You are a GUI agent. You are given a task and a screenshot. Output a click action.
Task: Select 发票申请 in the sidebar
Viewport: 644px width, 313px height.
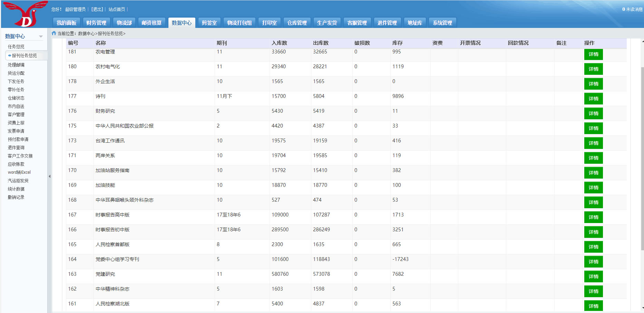click(16, 131)
